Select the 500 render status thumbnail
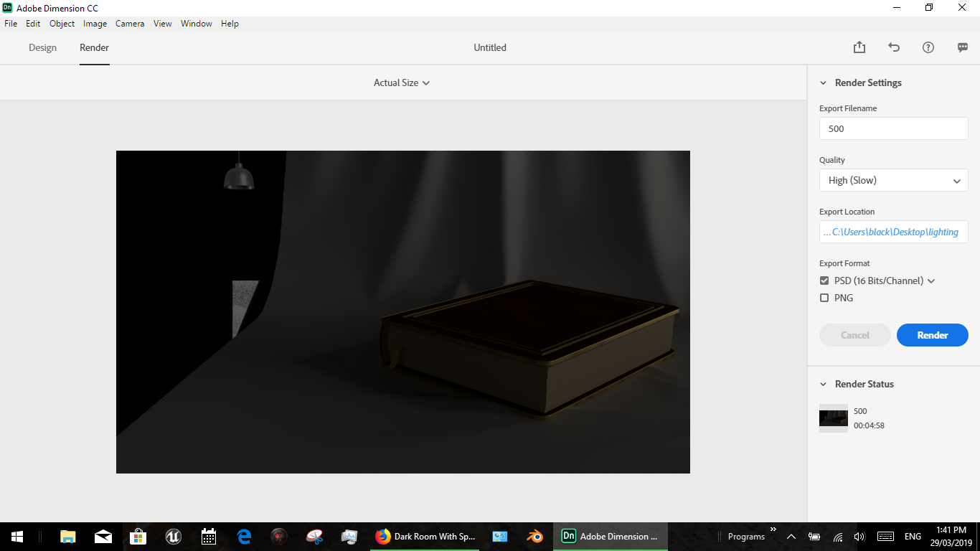980x551 pixels. [834, 418]
